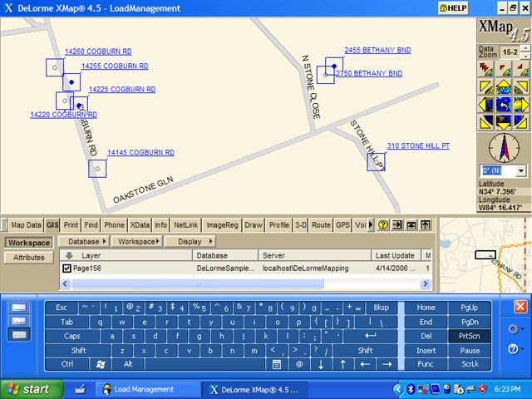Toggle the Alt key on keyboard
The width and height of the screenshot is (532, 399).
coord(128,364)
